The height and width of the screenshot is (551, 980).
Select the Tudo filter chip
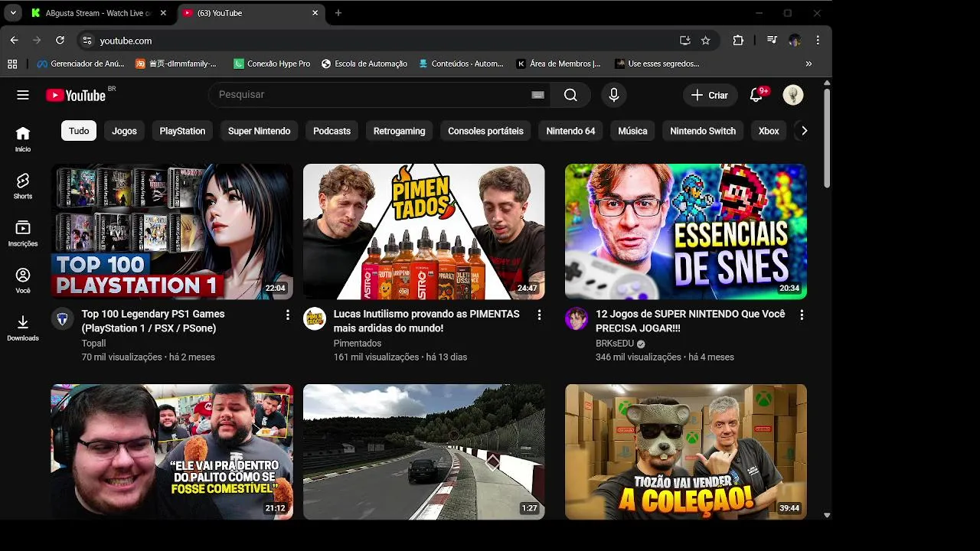[79, 131]
